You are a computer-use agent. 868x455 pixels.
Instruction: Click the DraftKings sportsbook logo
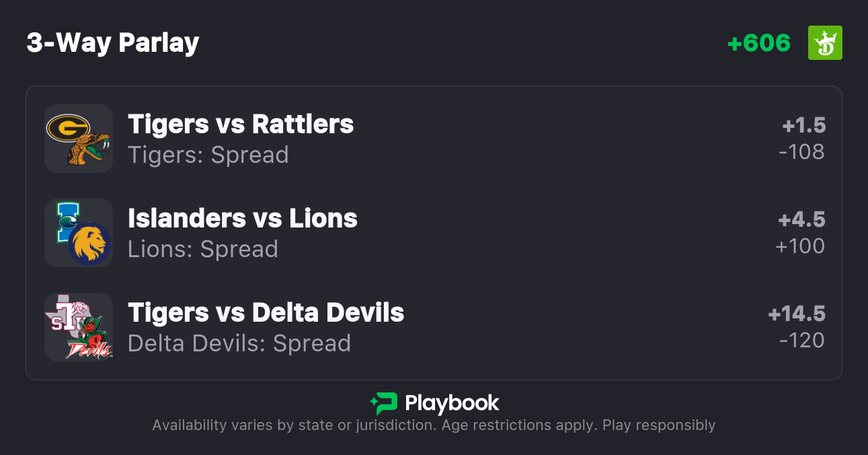click(824, 43)
